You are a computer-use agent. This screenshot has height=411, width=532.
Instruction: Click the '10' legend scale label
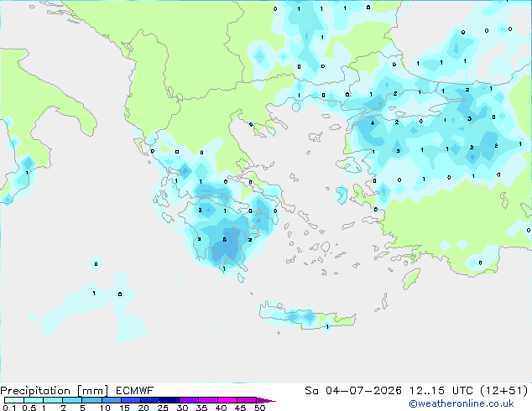105,408
